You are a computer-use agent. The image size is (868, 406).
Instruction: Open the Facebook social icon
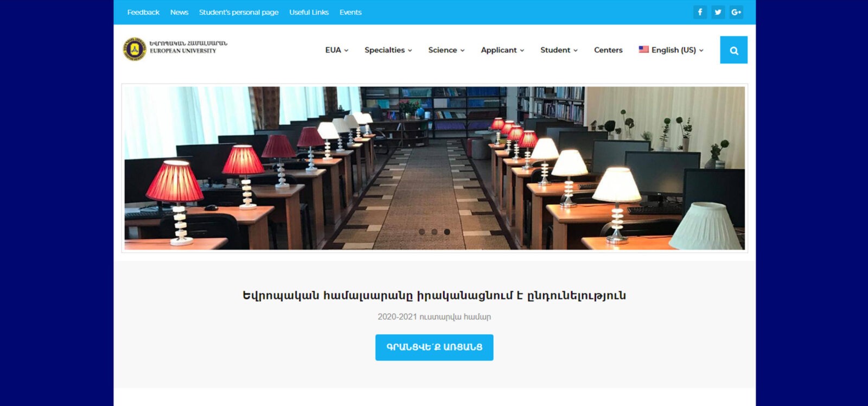[x=700, y=12]
